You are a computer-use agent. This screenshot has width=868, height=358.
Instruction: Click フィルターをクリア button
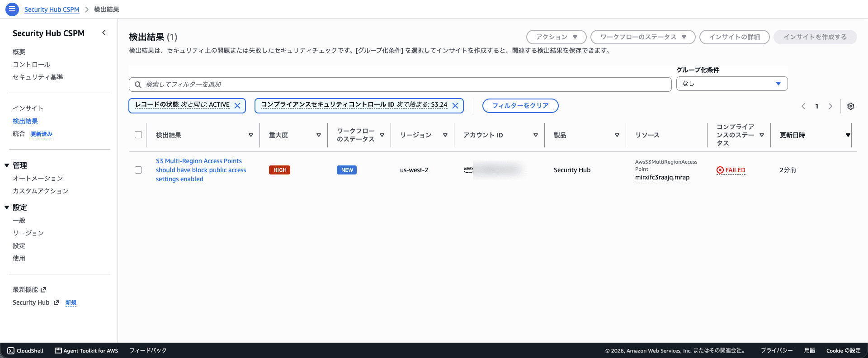[520, 106]
